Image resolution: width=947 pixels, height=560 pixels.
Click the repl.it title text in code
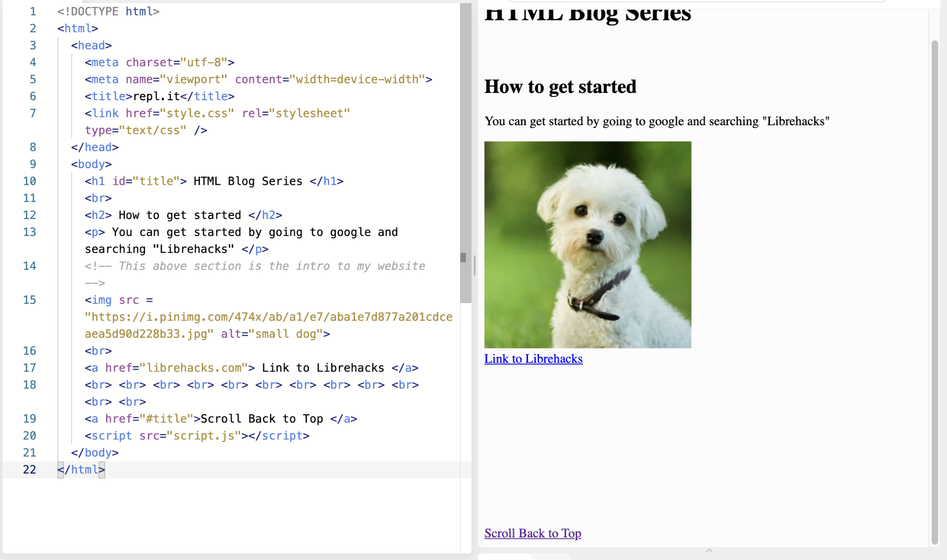(156, 96)
